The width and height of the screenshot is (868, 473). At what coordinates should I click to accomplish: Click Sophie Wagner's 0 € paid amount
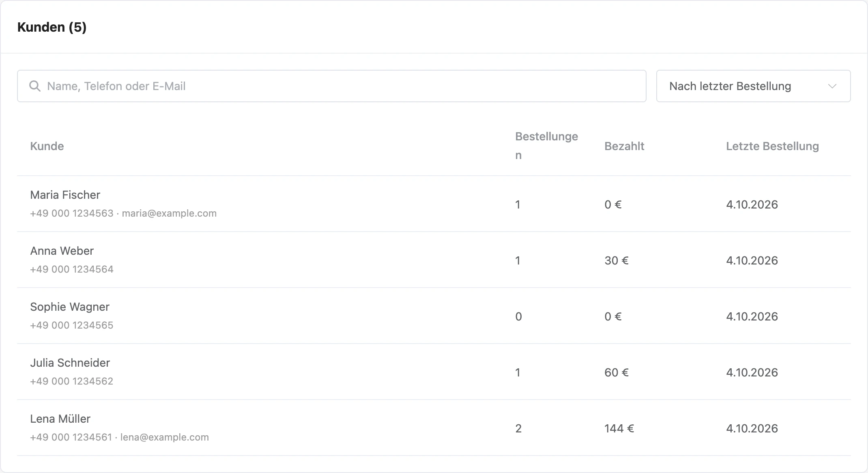point(613,316)
